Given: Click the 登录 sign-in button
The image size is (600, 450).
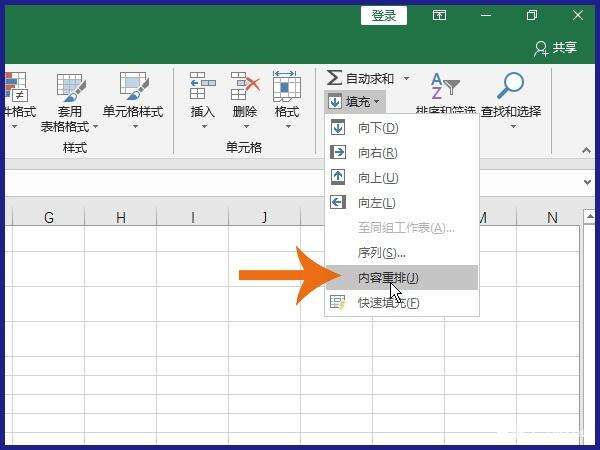Looking at the screenshot, I should [x=383, y=16].
